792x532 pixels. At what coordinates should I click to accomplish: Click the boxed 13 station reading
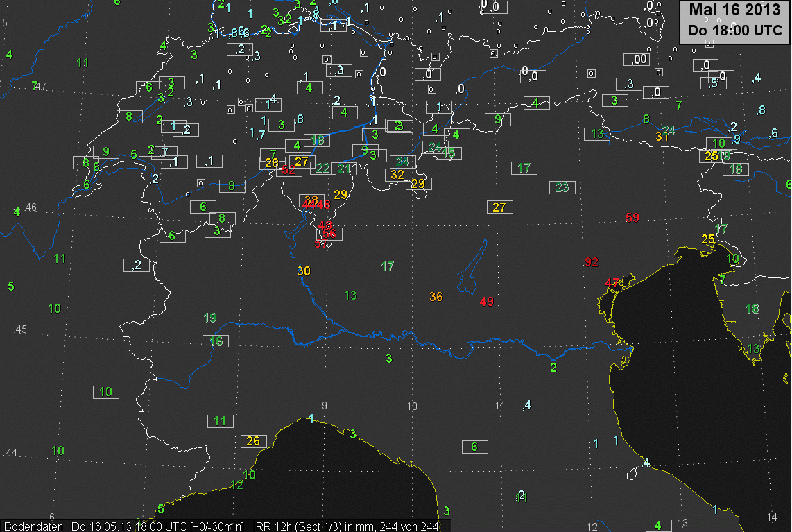coord(597,134)
